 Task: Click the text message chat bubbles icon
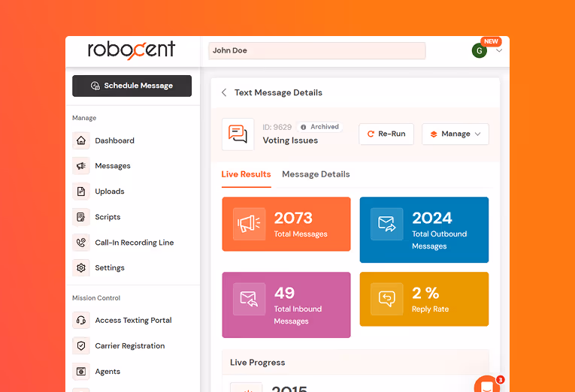pyautogui.click(x=238, y=134)
